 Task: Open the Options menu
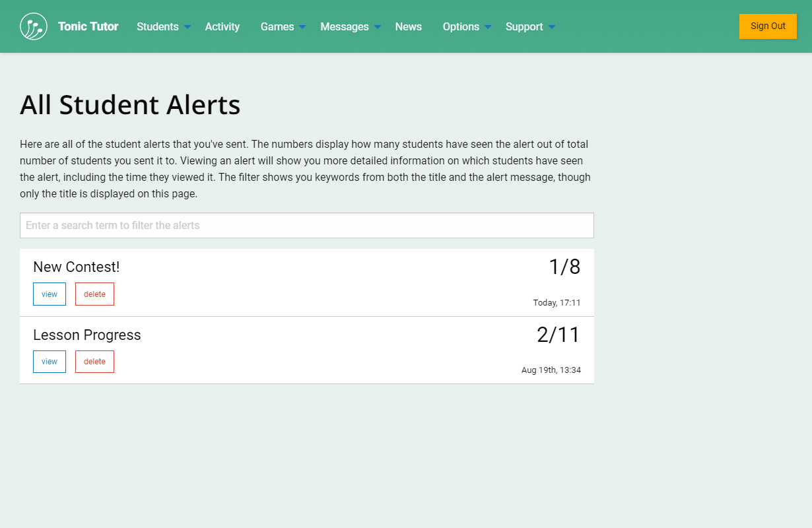461,26
